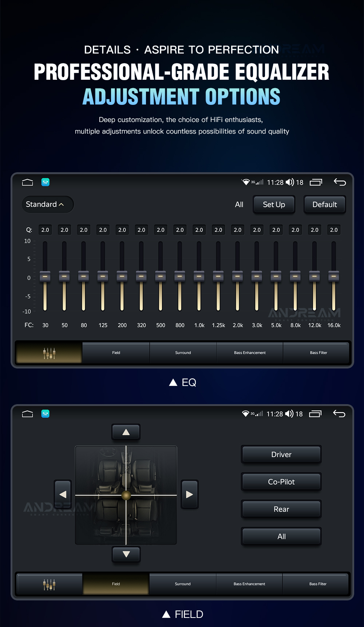
Task: Tap the back arrow on EQ screen
Action: click(340, 182)
